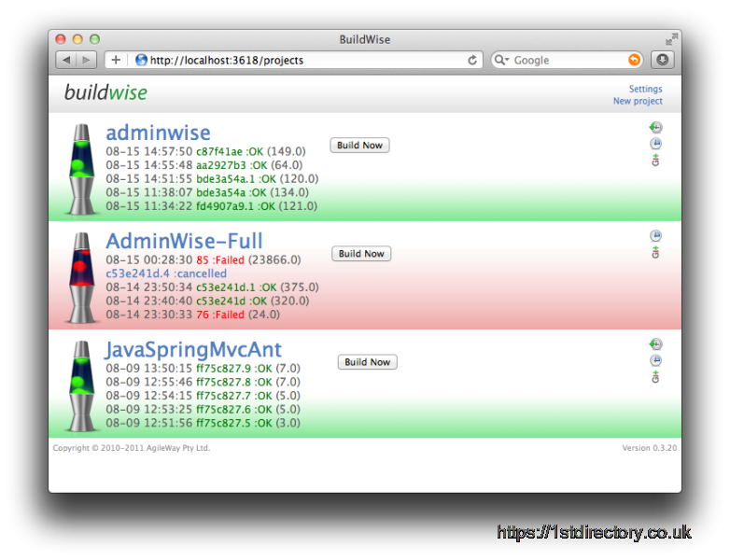Click the Copyright AgileWay Pty Ltd. text
This screenshot has height=560, width=730.
click(x=132, y=448)
